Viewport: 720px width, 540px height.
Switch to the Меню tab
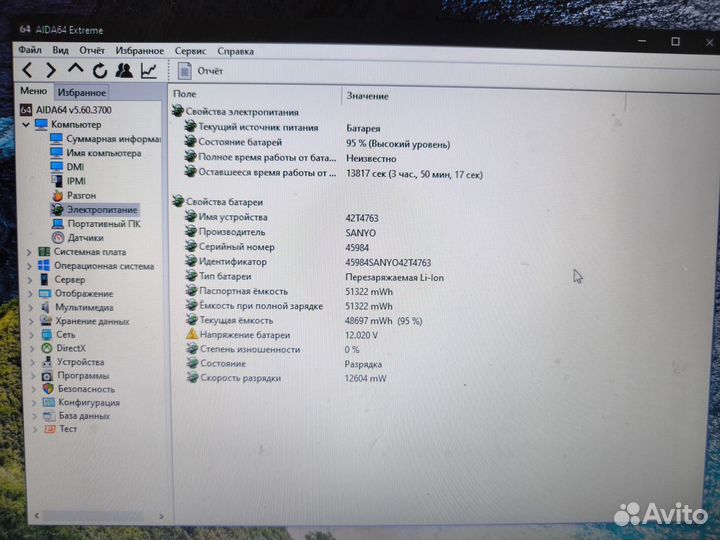tap(34, 91)
